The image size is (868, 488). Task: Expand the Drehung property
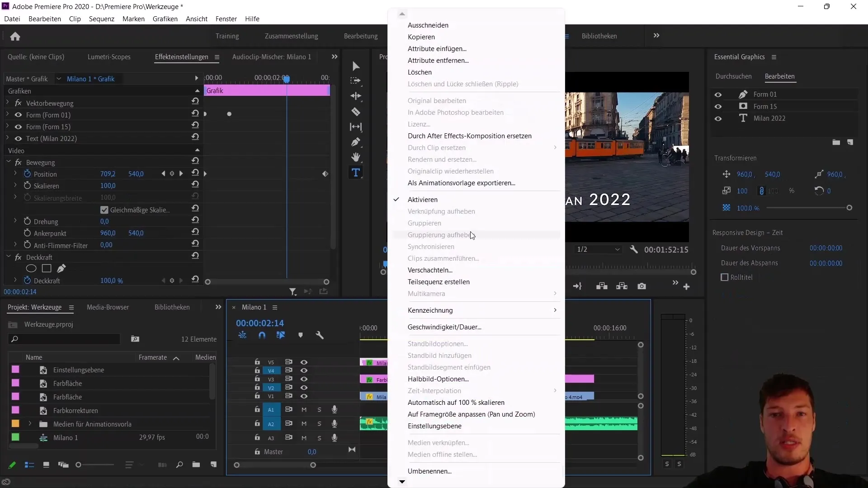(x=15, y=221)
